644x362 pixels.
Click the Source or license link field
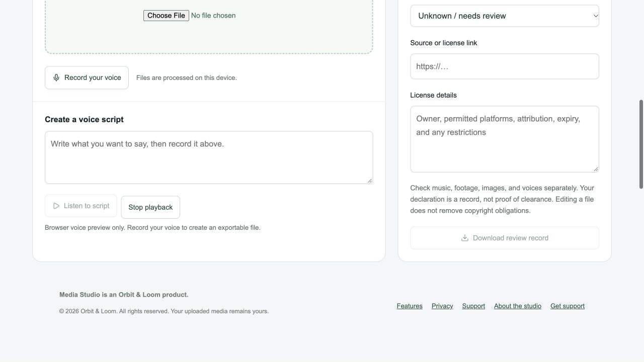(x=505, y=66)
